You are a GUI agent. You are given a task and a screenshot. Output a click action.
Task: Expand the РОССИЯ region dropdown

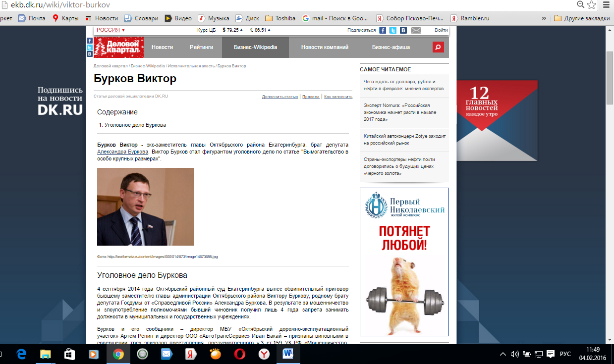tap(111, 30)
